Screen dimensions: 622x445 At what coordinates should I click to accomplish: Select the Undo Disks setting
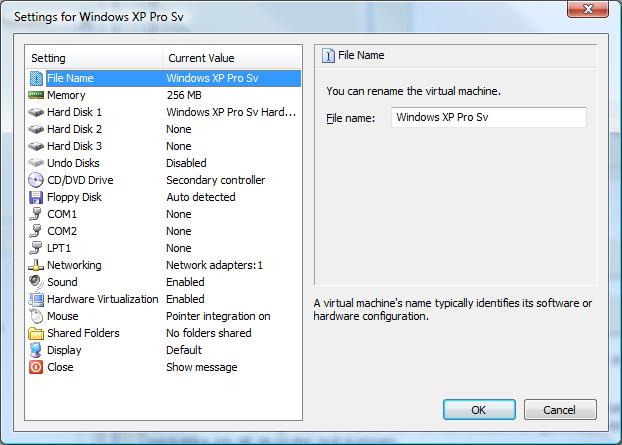[163, 163]
